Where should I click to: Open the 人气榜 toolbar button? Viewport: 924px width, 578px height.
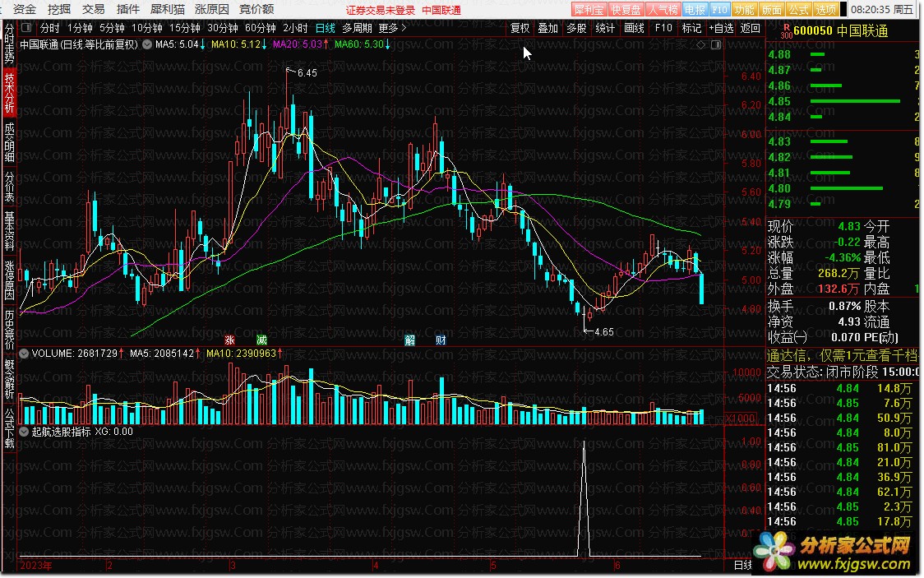click(x=663, y=9)
